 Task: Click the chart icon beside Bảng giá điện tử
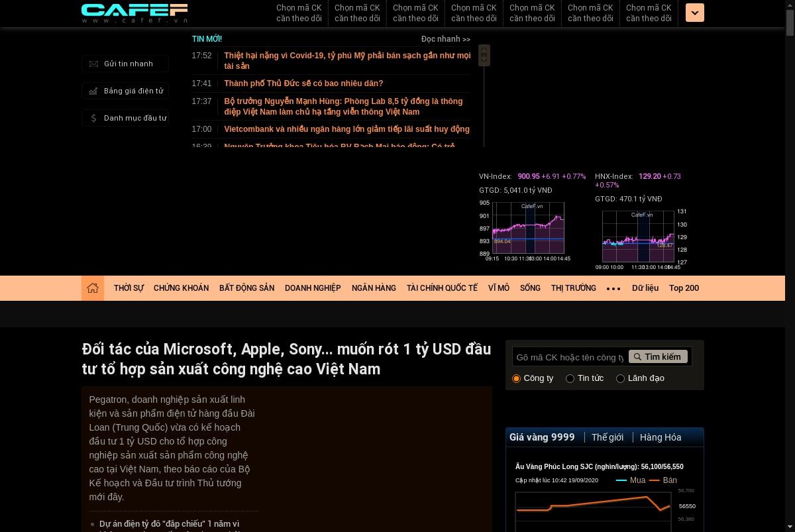(93, 91)
